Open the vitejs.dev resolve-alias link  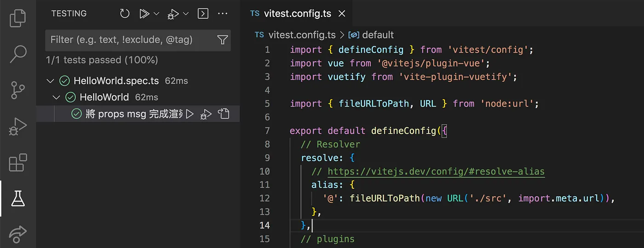[436, 171]
